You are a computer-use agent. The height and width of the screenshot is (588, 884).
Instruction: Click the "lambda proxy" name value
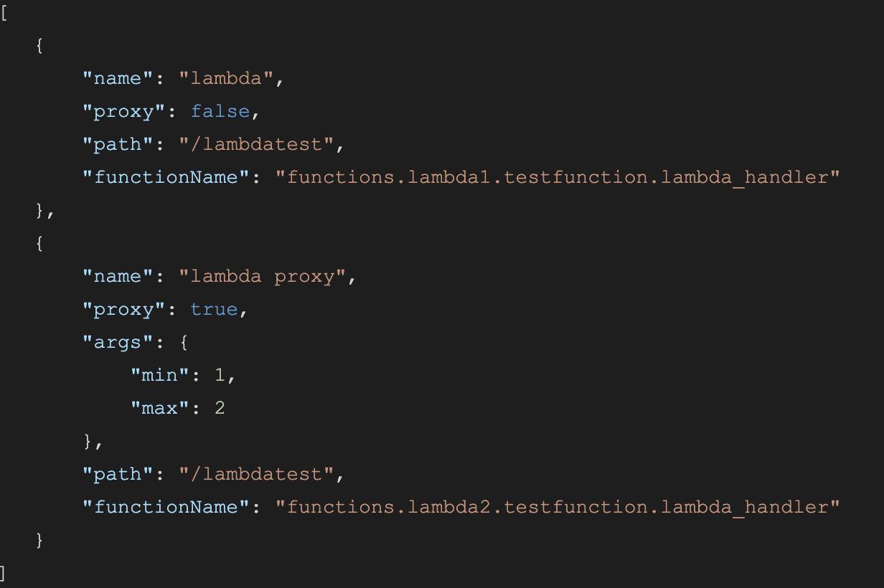(x=262, y=276)
